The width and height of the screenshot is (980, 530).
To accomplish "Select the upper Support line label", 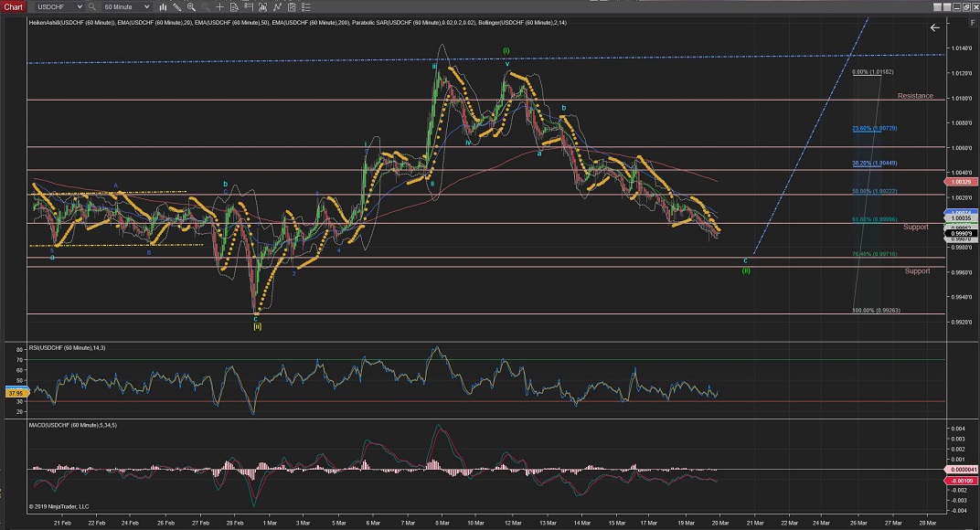I will (916, 227).
